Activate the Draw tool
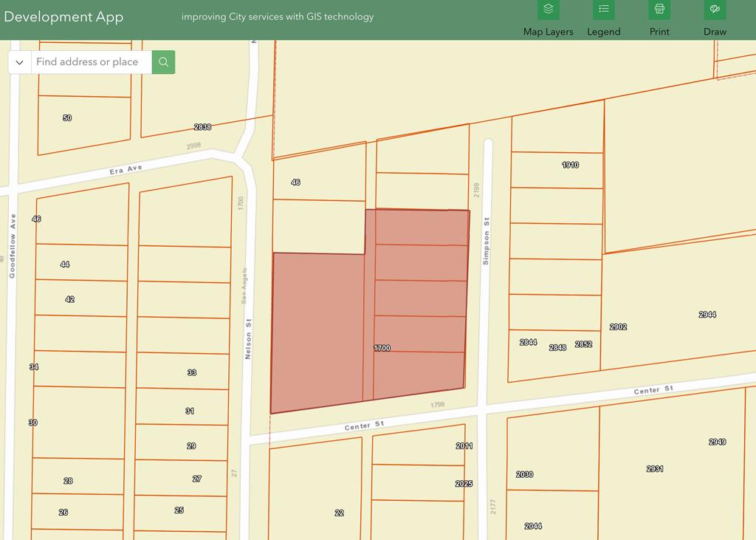This screenshot has height=540, width=756. (714, 10)
